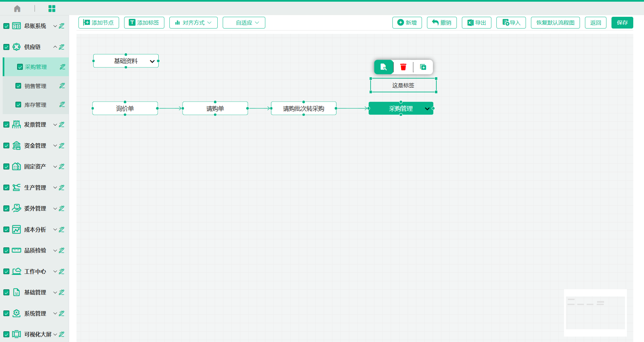Viewport: 644px width, 342px height.
Task: Click the 导出 export button
Action: pos(477,22)
